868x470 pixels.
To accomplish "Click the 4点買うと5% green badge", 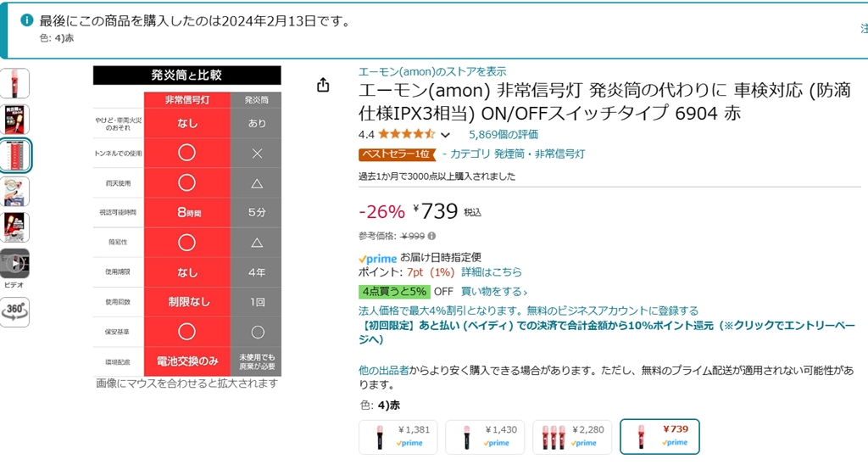I will pyautogui.click(x=394, y=292).
